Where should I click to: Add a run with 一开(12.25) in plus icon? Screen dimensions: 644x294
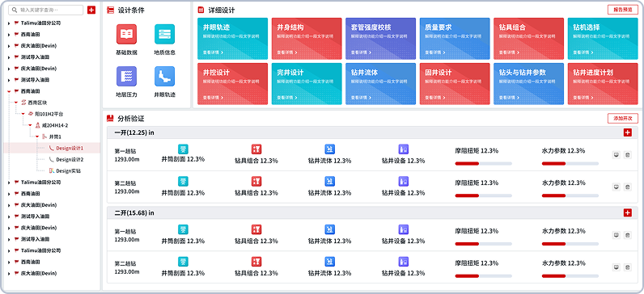pyautogui.click(x=627, y=132)
